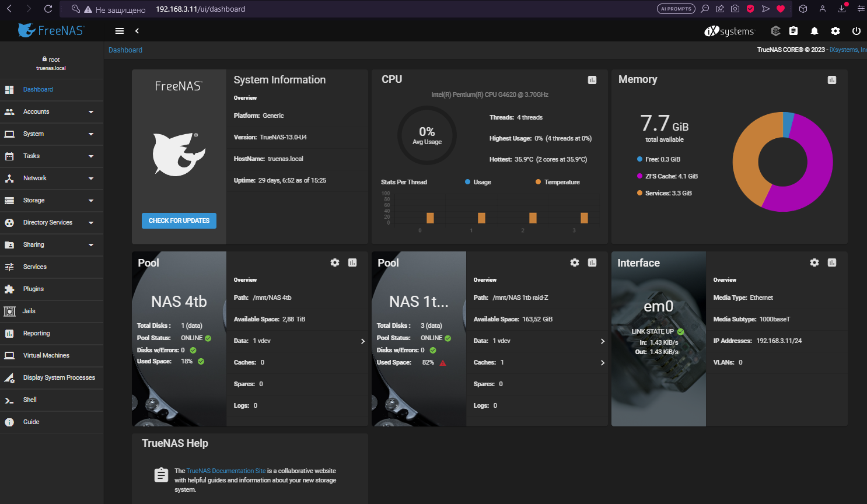Viewport: 867px width, 504px height.
Task: Open the browser downloads icon
Action: coord(842,9)
